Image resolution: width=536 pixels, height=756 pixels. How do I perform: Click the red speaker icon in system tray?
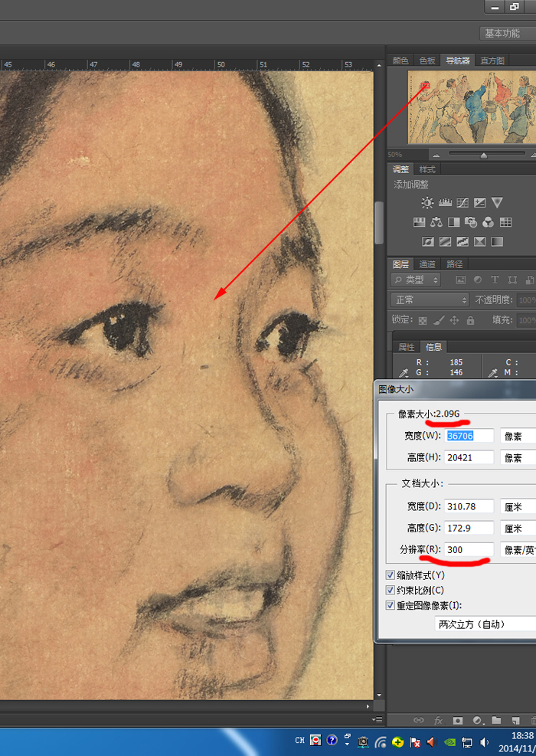431,742
